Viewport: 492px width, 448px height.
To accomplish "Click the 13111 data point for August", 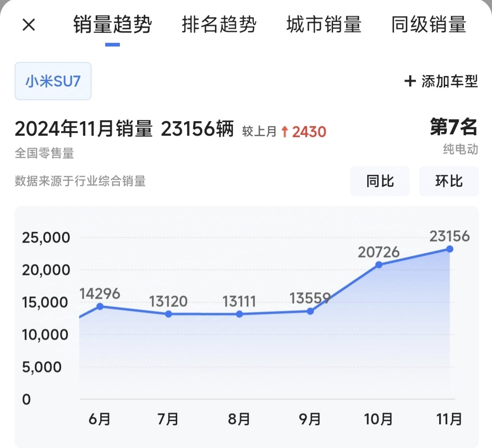I will (x=240, y=314).
